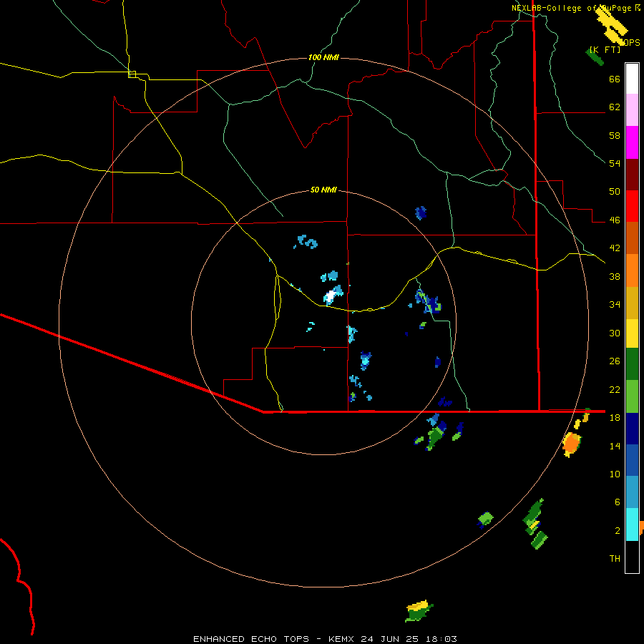Click the TH legend label
This screenshot has height=644, width=644.
point(615,559)
